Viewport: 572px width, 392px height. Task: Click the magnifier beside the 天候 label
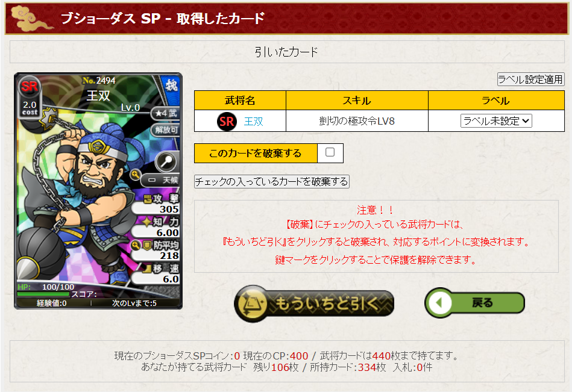[x=136, y=175]
